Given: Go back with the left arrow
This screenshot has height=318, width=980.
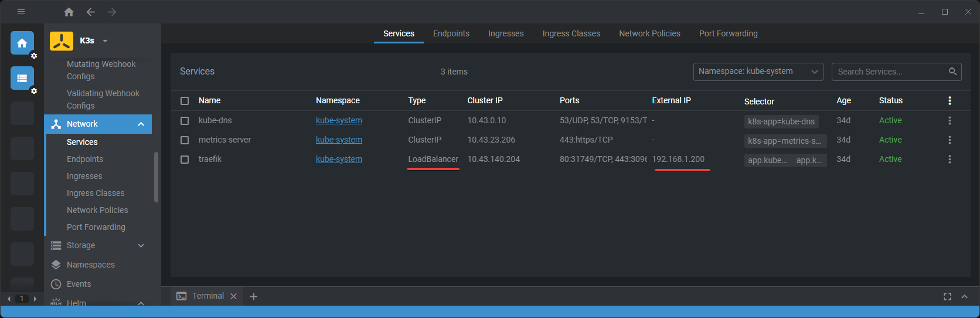Looking at the screenshot, I should [x=90, y=12].
